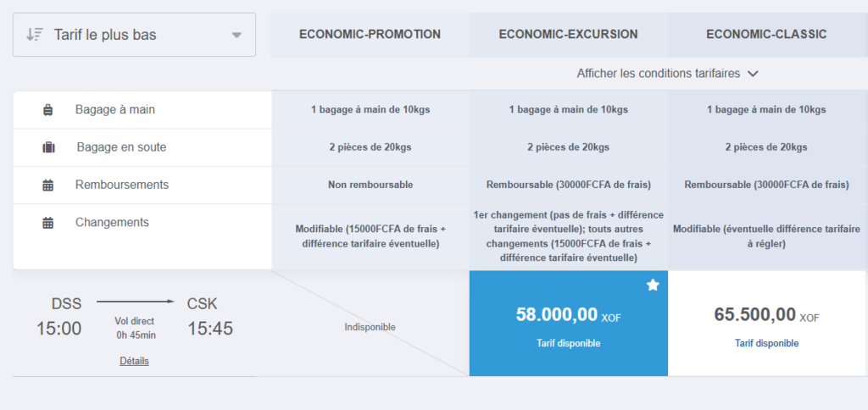Click the flight direction arrow from DSS to CSK
Viewport: 868px width, 410px height.
pyautogui.click(x=136, y=302)
